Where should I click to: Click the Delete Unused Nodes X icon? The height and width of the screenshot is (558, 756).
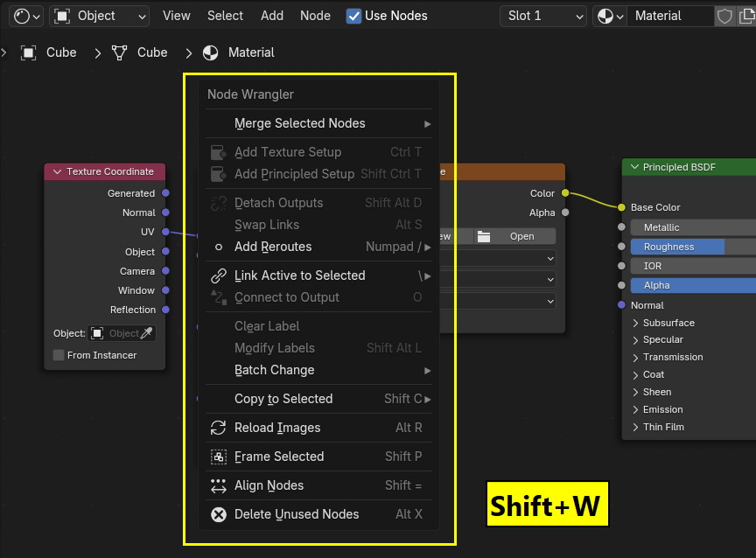(219, 514)
